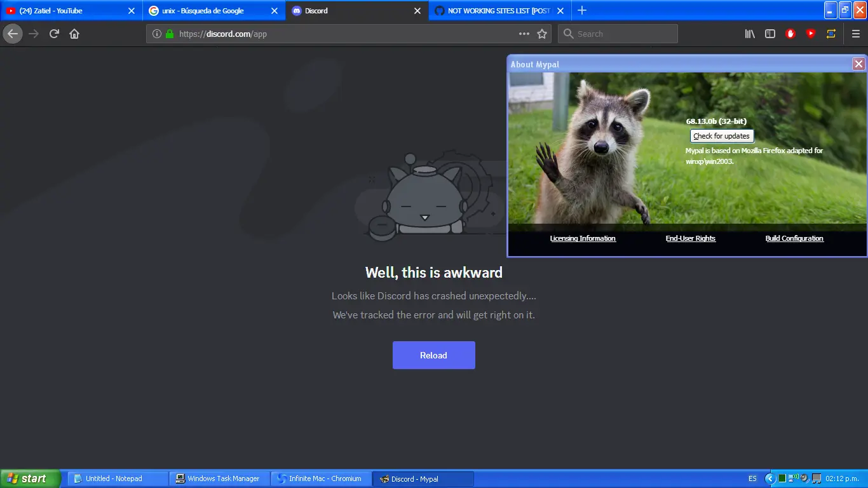Open Build Configuration link

click(x=794, y=238)
